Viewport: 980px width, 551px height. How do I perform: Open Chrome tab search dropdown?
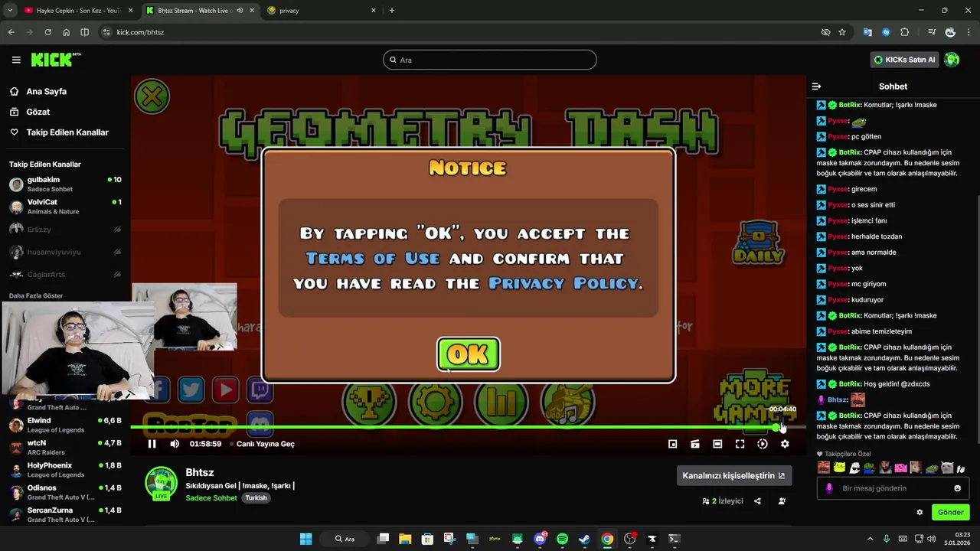[x=10, y=11]
